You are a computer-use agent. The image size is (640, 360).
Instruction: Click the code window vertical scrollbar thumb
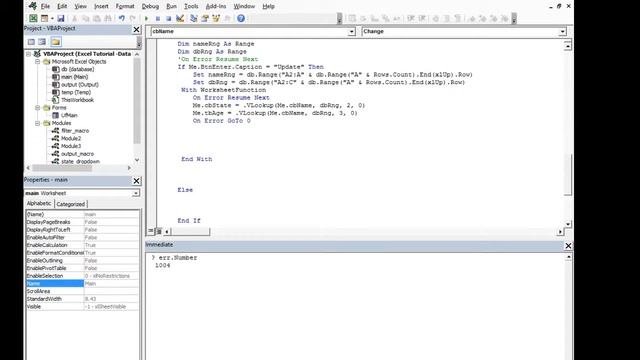pos(568,175)
